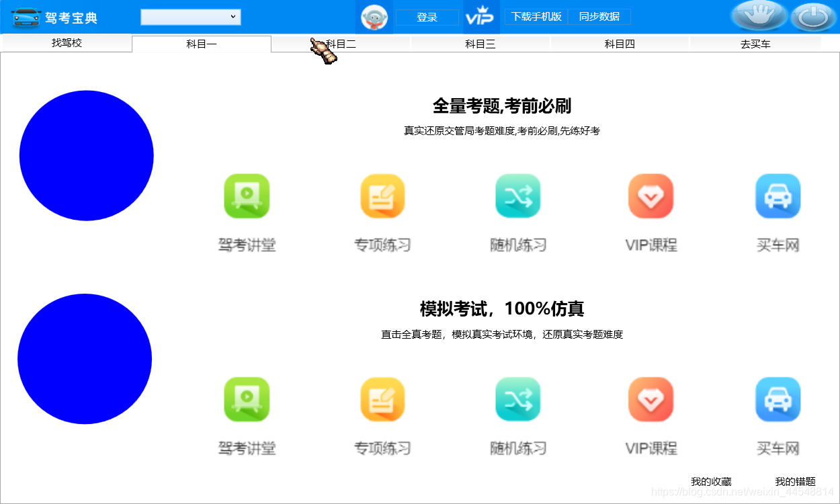Open 我的收藏 link
840x504 pixels.
tap(711, 482)
